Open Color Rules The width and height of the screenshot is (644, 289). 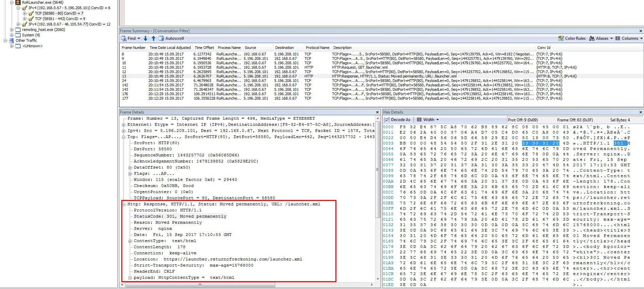coord(572,38)
